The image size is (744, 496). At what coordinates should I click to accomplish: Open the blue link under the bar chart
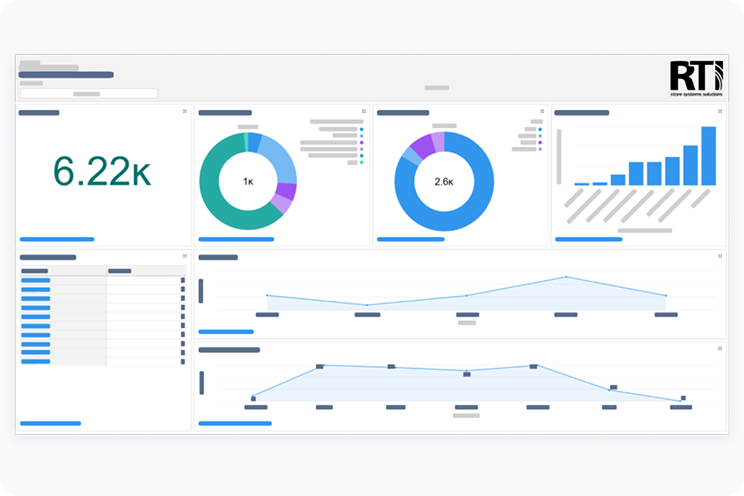click(588, 239)
